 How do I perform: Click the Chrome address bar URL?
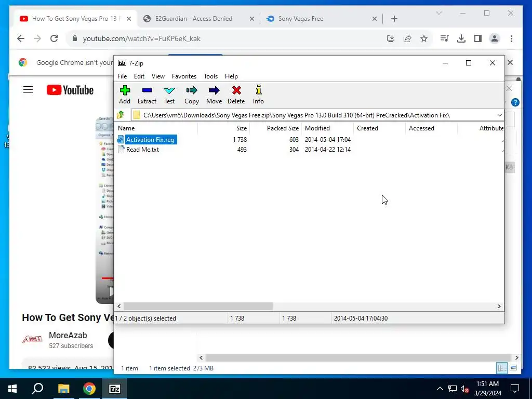tap(141, 38)
